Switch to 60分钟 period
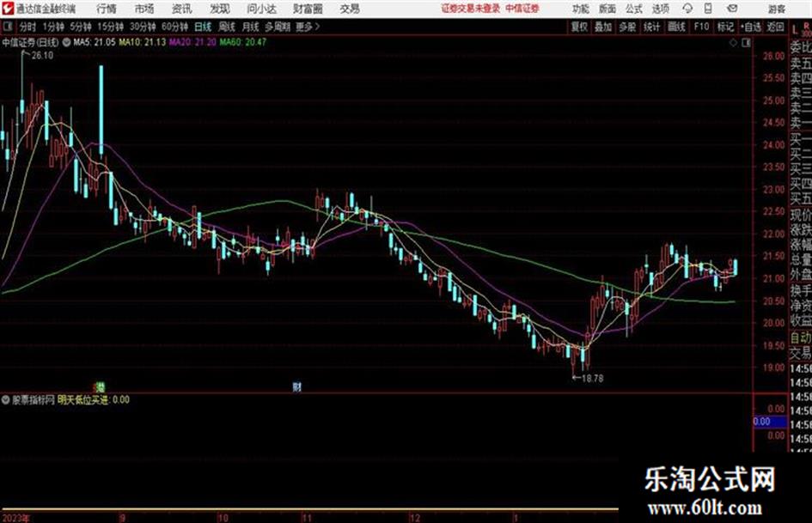This screenshot has height=523, width=812. [x=175, y=27]
